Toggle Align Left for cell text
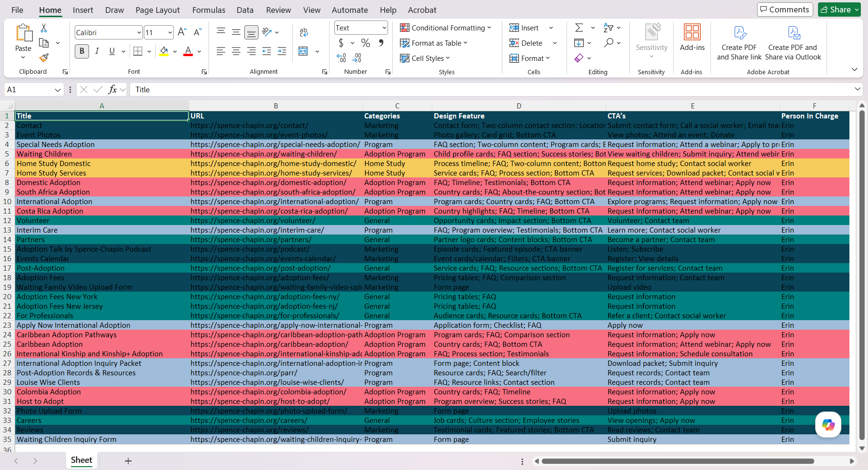The width and height of the screenshot is (868, 470). point(221,51)
